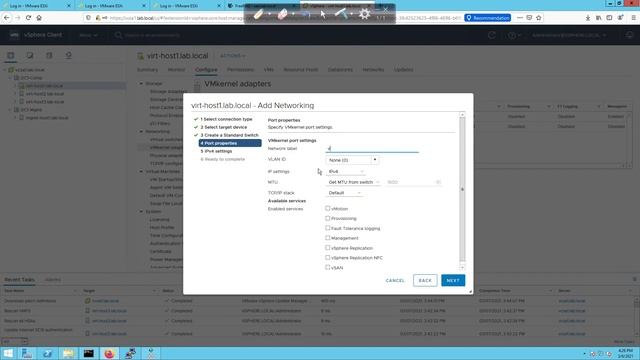Screen dimensions: 640x360
Task: Open the TCP/IP stack Default dropdown
Action: click(x=344, y=193)
